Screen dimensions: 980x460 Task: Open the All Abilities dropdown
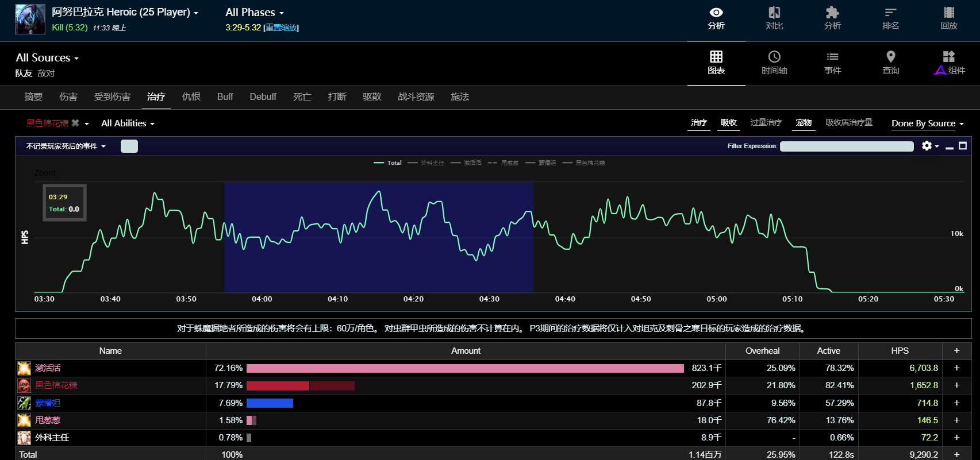[x=128, y=123]
